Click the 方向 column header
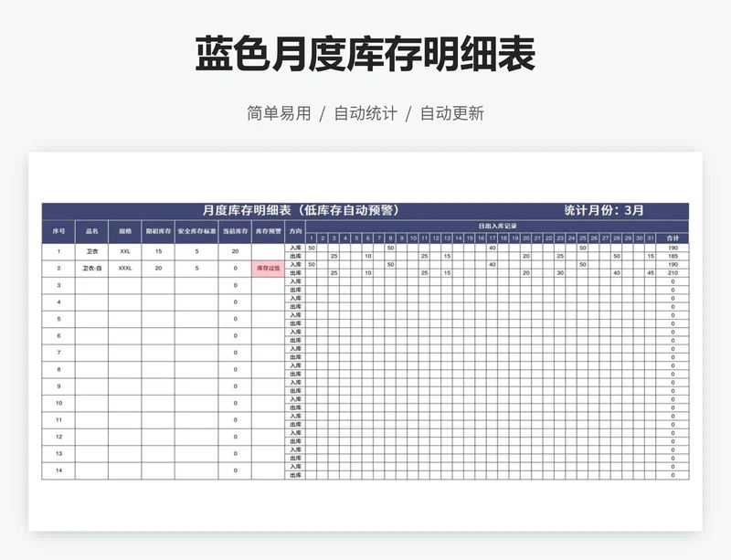The height and width of the screenshot is (560, 731). pyautogui.click(x=295, y=231)
